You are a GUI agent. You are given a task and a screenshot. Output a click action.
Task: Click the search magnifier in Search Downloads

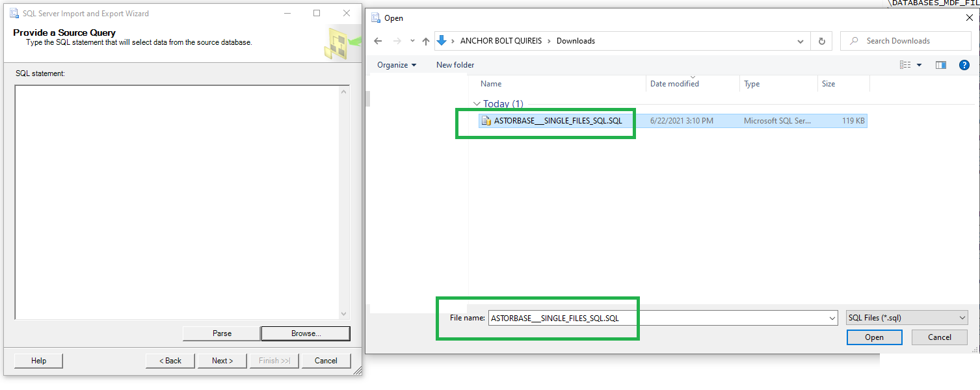tap(853, 40)
